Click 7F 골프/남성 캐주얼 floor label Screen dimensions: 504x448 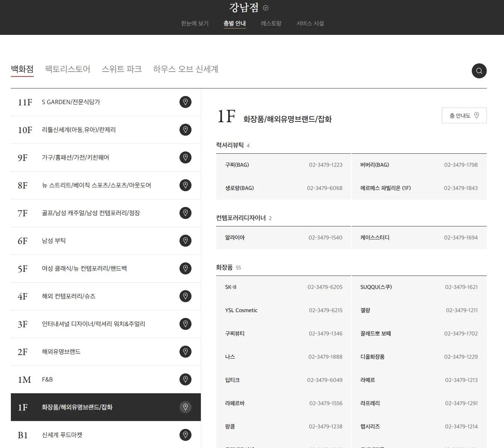tap(91, 213)
